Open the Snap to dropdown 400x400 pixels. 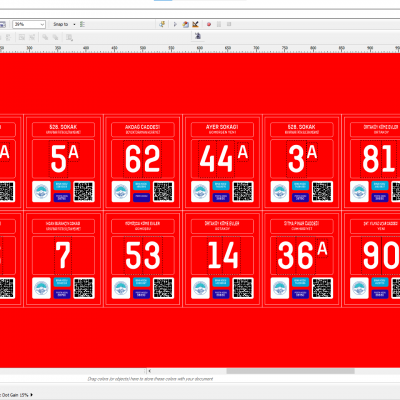click(x=64, y=24)
